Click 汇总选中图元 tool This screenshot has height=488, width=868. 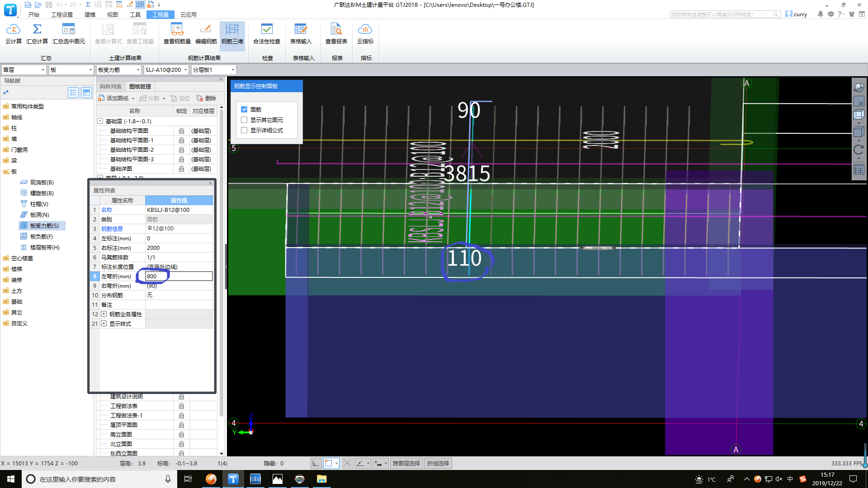click(69, 34)
